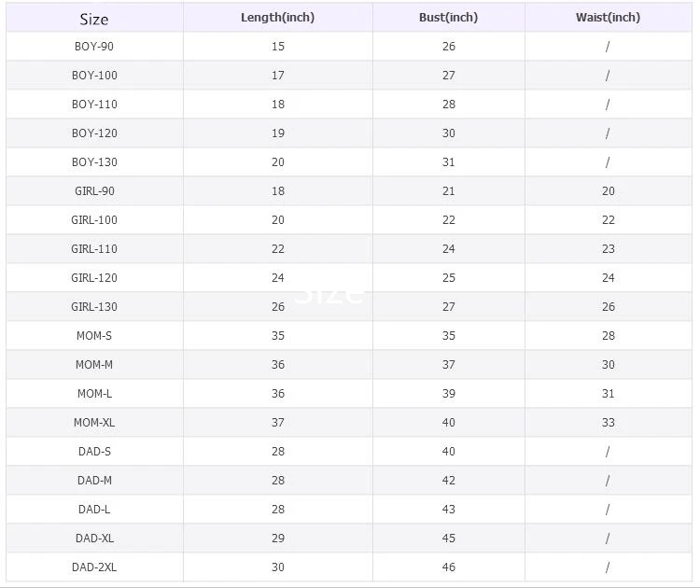Click the Size column header
This screenshot has height=588, width=700.
pos(94,19)
